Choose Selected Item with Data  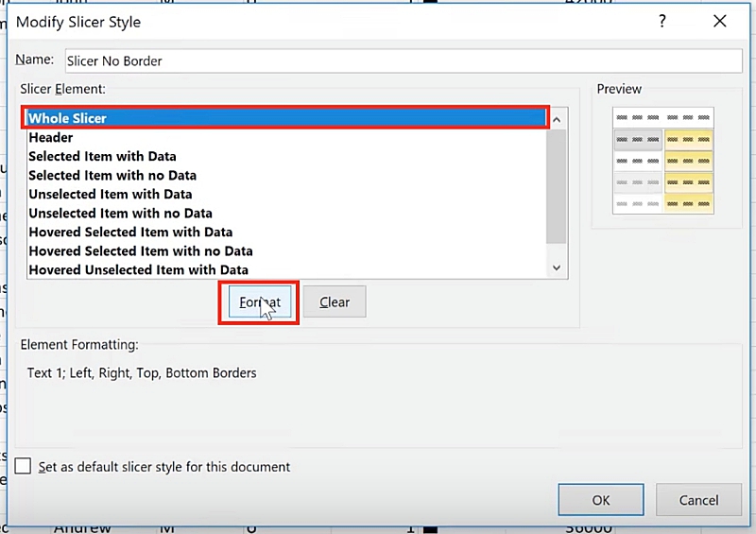(102, 156)
